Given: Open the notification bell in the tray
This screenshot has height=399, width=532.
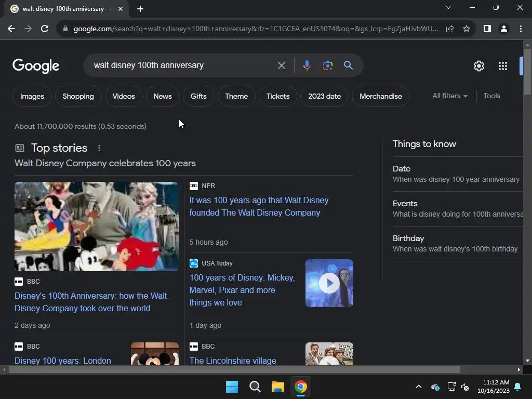Looking at the screenshot, I should [x=518, y=387].
